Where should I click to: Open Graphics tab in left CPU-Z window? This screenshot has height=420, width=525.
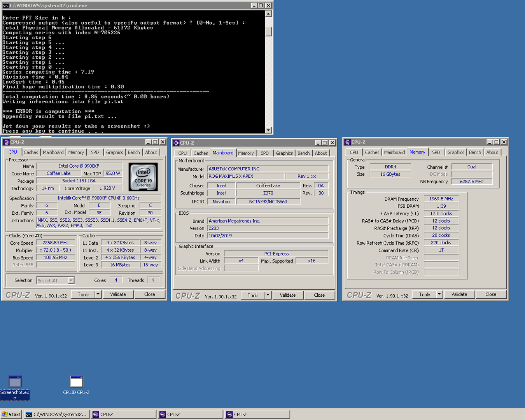pyautogui.click(x=115, y=152)
